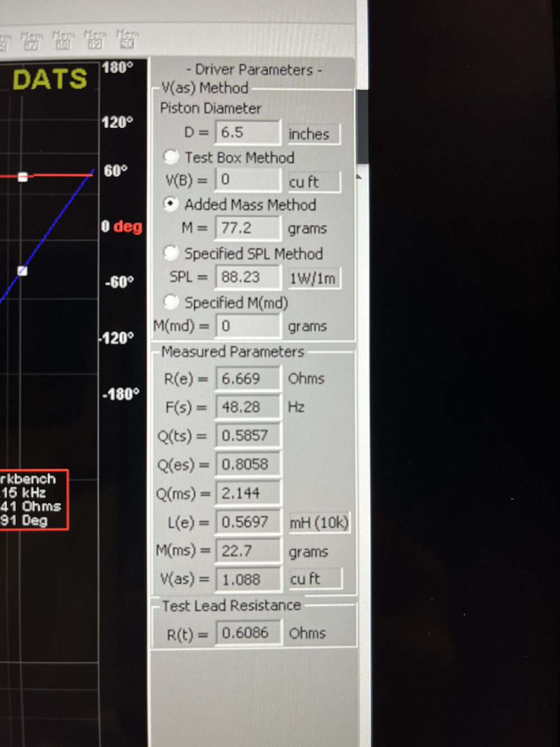Open the Mem 19 memory slot
The height and width of the screenshot is (747, 560).
click(95, 39)
